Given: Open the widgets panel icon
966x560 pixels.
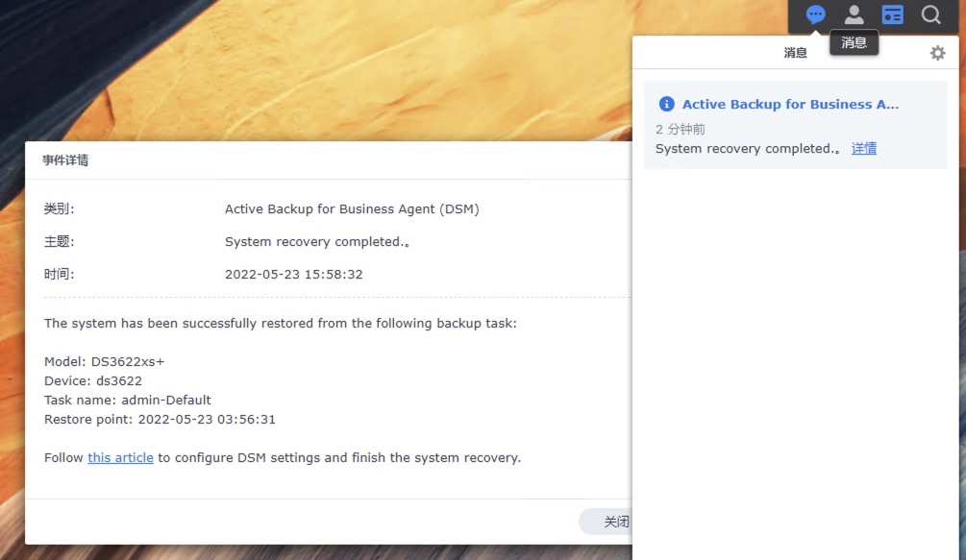Looking at the screenshot, I should (x=892, y=14).
